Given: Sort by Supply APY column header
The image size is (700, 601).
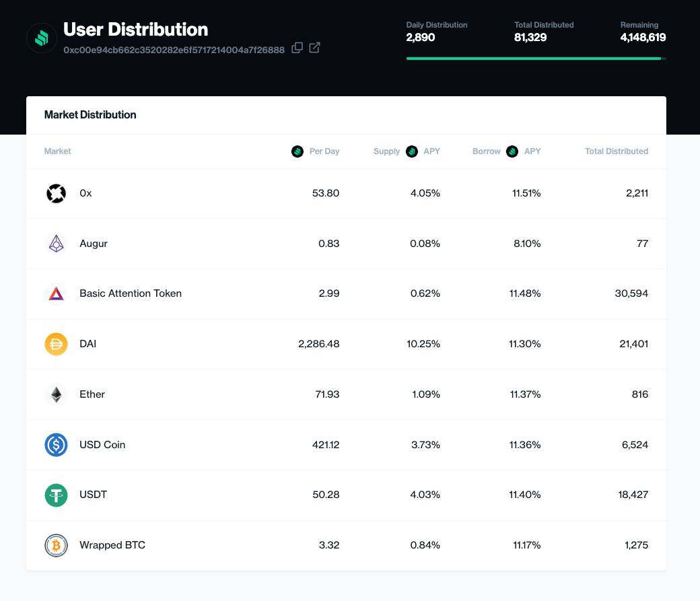Looking at the screenshot, I should [x=407, y=151].
